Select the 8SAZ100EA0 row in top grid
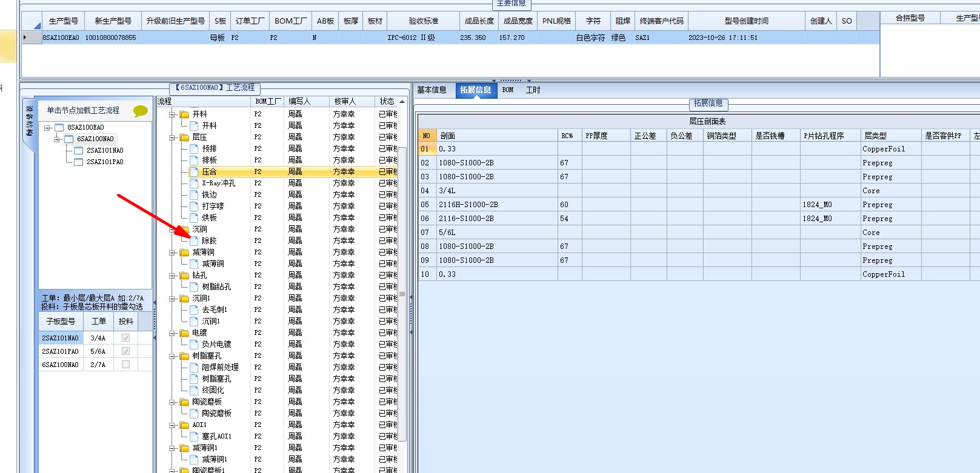This screenshot has width=980, height=473. (x=450, y=38)
